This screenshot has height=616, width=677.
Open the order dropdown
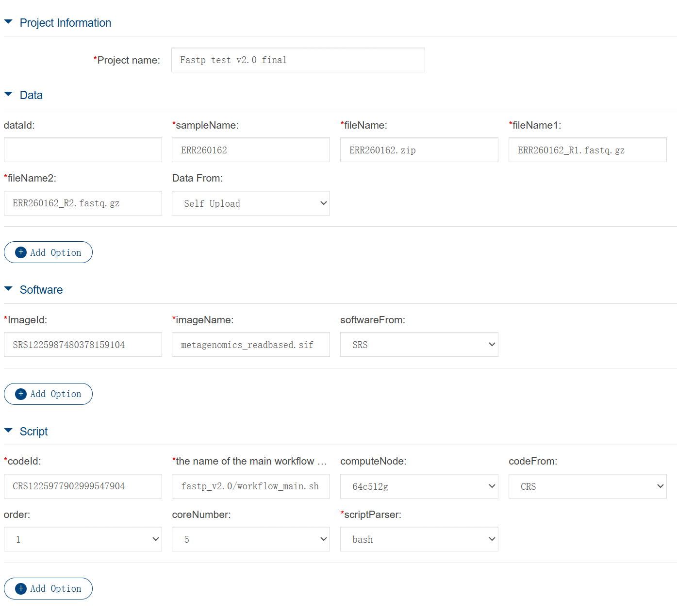tap(83, 539)
